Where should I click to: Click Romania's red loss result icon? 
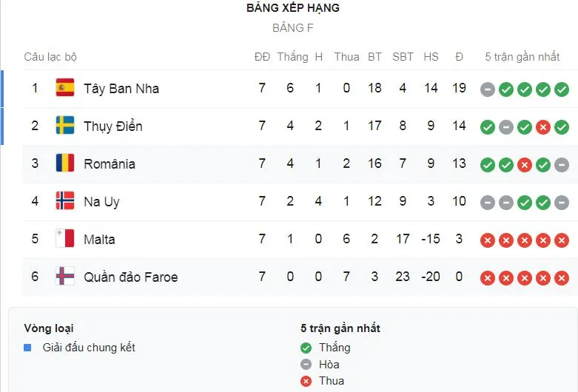524,165
